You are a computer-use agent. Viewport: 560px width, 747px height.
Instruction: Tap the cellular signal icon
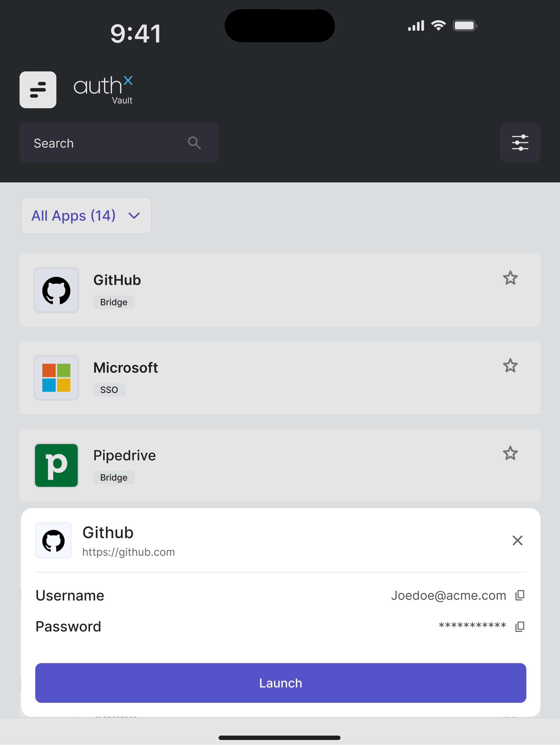pyautogui.click(x=416, y=26)
